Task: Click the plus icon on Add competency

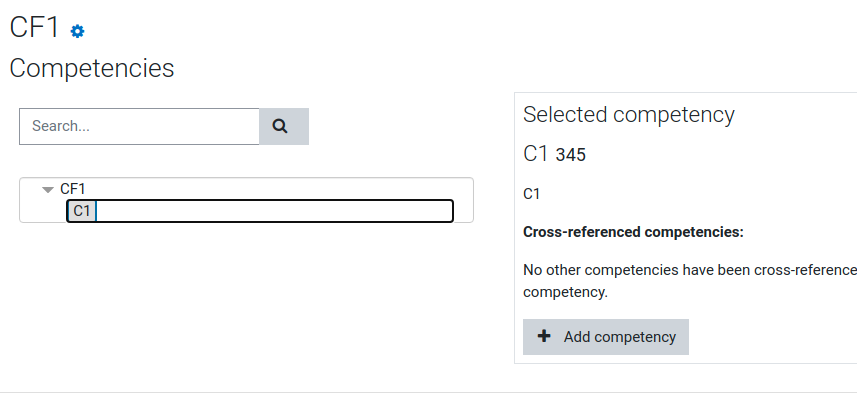Action: pos(544,336)
